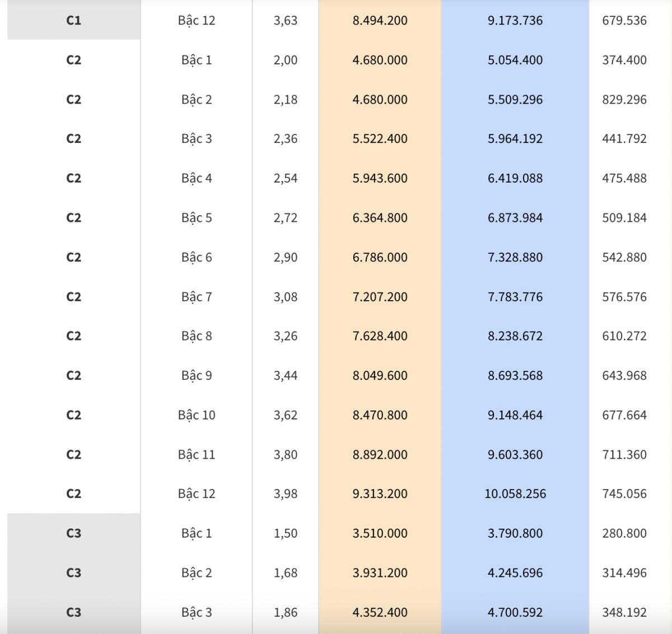Image resolution: width=672 pixels, height=634 pixels.
Task: Select value 5.509.296 in blue column
Action: (515, 99)
